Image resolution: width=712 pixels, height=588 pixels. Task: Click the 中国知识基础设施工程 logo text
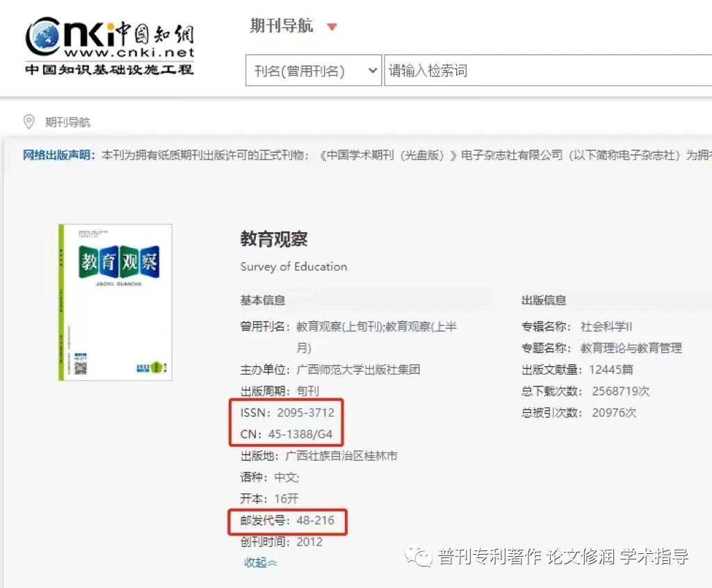pos(109,70)
